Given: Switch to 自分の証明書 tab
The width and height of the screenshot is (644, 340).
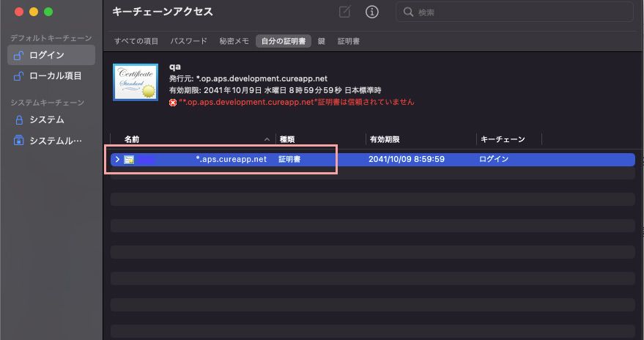Looking at the screenshot, I should pos(284,41).
